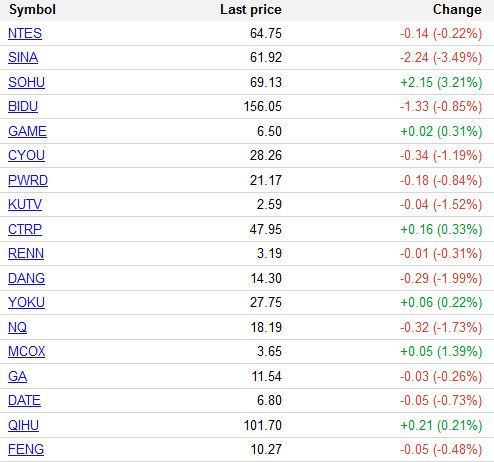Select the NQ stock link
This screenshot has width=494, height=462.
pos(17,327)
